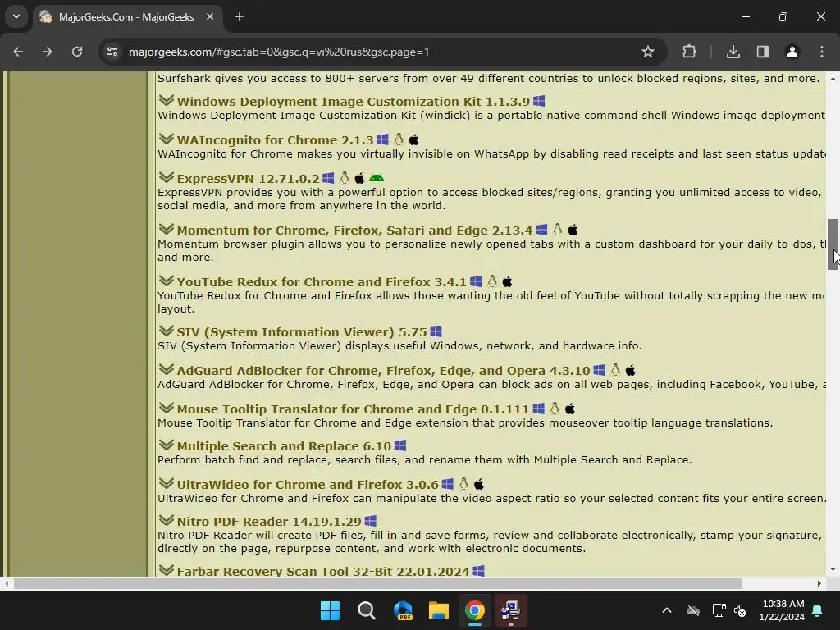Open the Windows Start menu

click(330, 610)
